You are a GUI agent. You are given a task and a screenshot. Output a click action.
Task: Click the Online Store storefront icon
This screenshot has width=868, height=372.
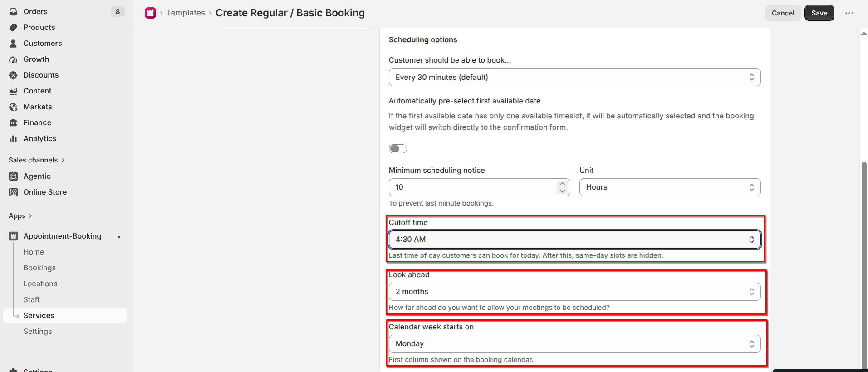click(x=13, y=192)
